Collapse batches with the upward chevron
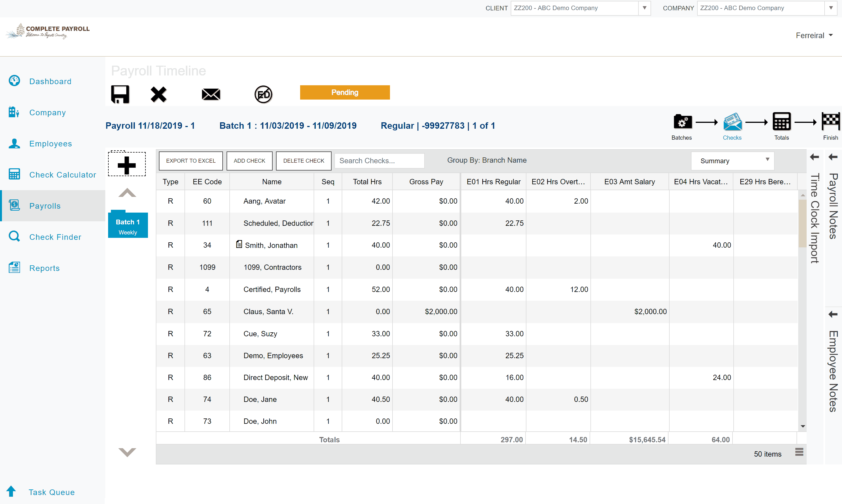The image size is (842, 504). click(x=127, y=193)
